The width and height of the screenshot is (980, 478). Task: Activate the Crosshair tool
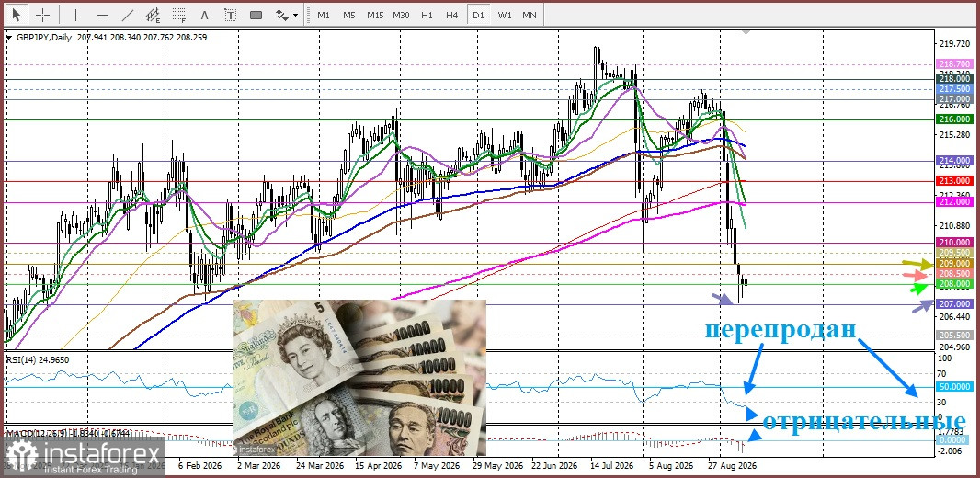[42, 15]
